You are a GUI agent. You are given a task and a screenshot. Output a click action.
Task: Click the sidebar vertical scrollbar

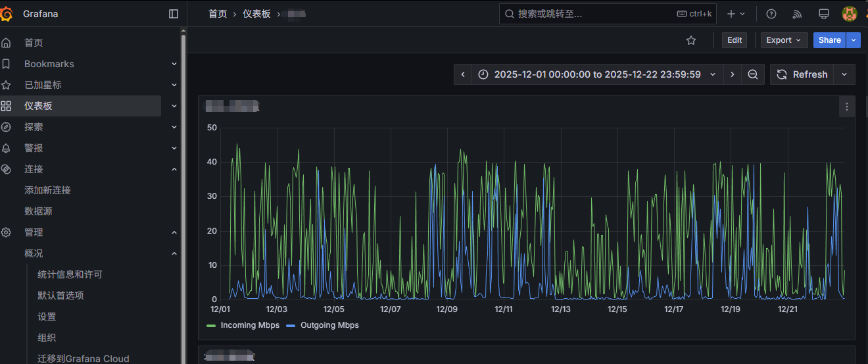click(x=183, y=197)
